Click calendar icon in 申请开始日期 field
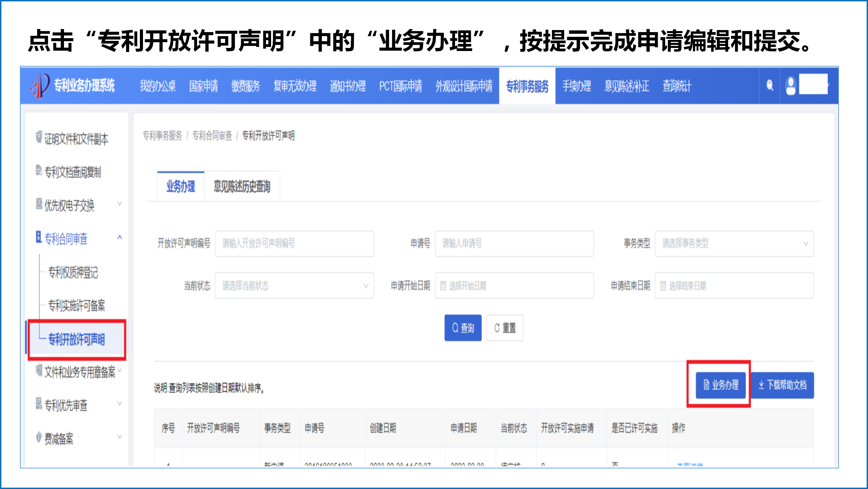Viewport: 868px width, 489px height. click(443, 286)
